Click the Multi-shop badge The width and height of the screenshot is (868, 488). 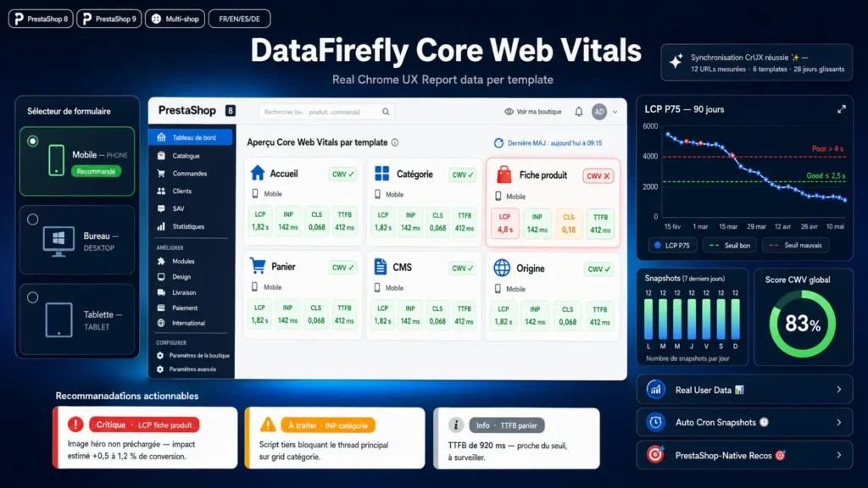point(175,19)
